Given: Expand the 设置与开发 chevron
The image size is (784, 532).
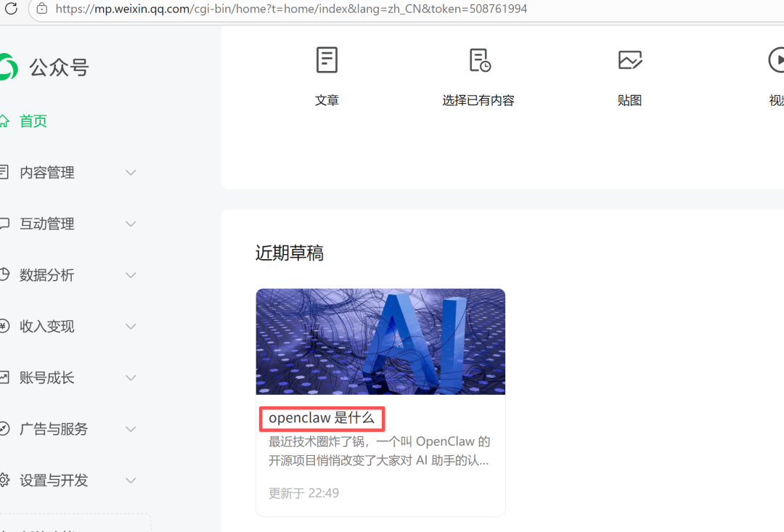Looking at the screenshot, I should (x=131, y=480).
